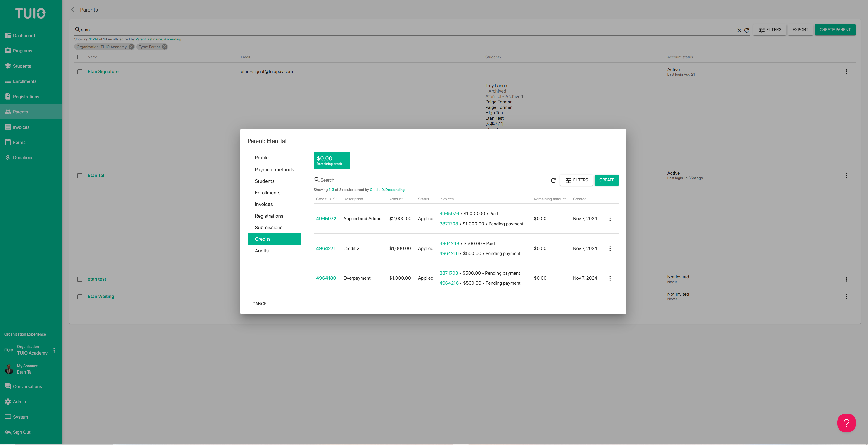Change sort via Parent last name, Ascending

[158, 39]
